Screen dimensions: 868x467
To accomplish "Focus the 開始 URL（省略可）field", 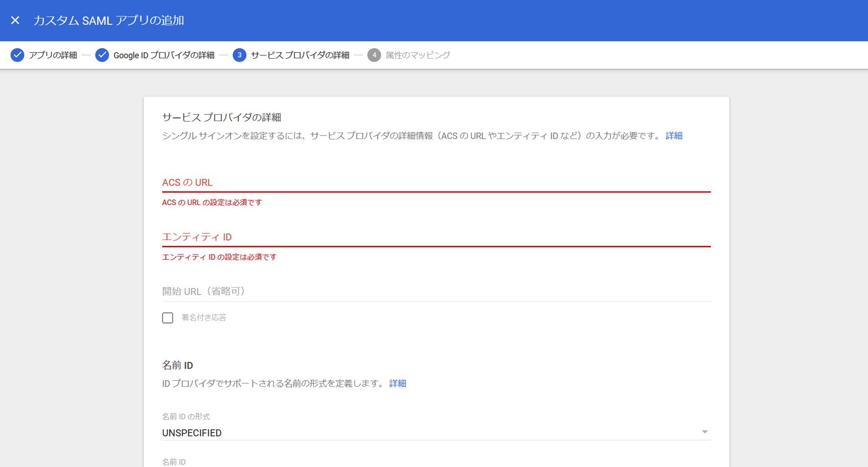I will tap(436, 291).
